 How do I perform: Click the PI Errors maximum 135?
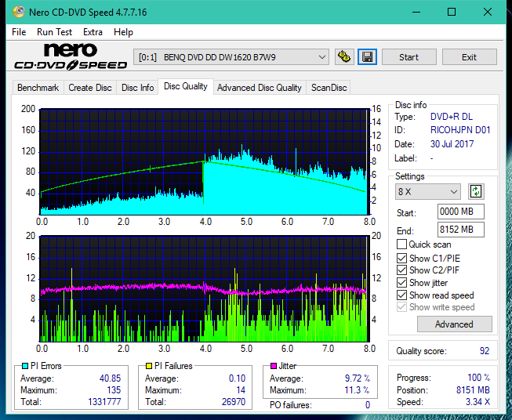[x=114, y=390]
